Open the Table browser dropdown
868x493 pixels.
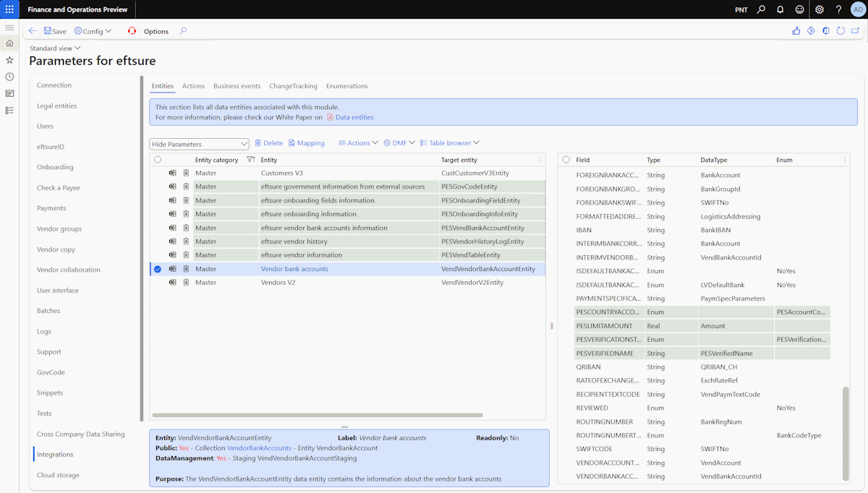click(449, 143)
